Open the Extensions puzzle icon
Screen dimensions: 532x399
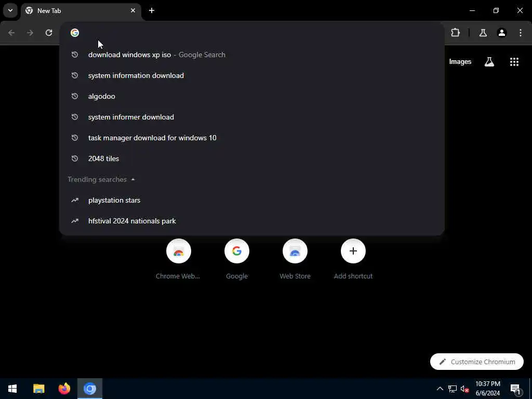coord(455,33)
